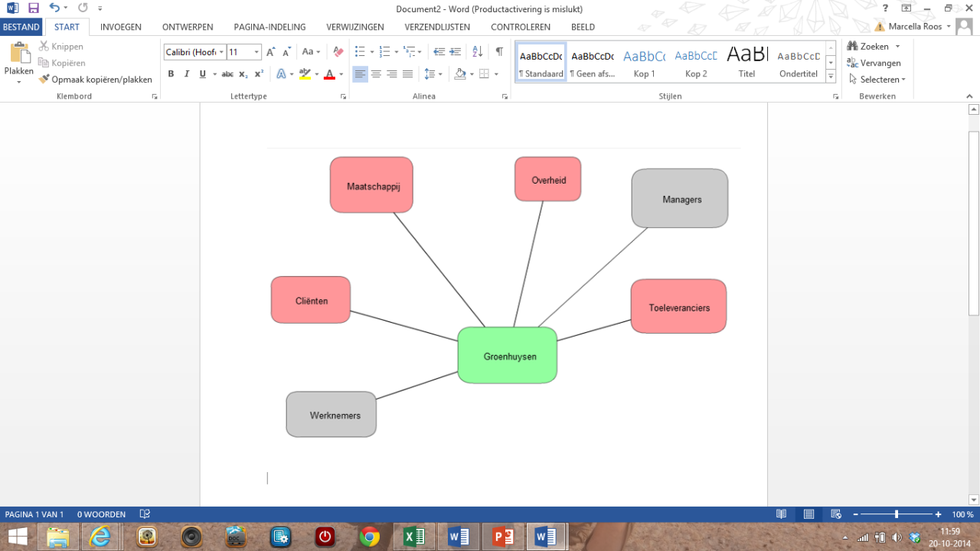Click the zoom slider handle
The image size is (980, 551).
pyautogui.click(x=897, y=514)
